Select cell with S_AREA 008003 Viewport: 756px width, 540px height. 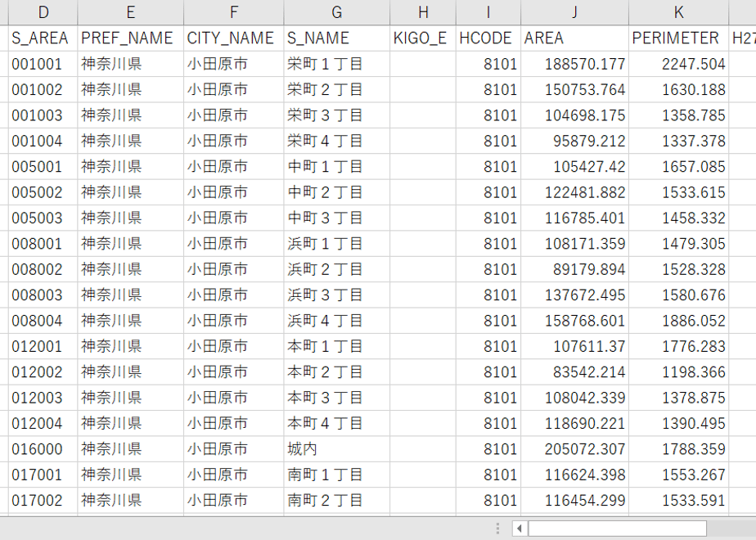point(43,295)
